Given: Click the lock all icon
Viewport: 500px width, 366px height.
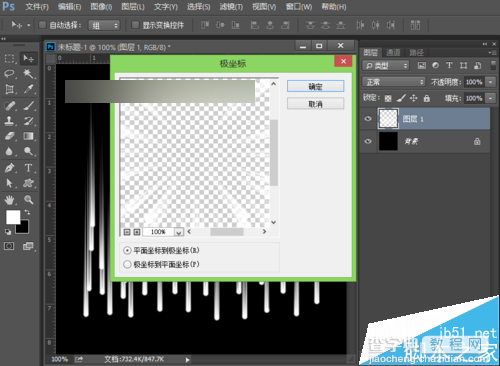Looking at the screenshot, I should pos(426,98).
